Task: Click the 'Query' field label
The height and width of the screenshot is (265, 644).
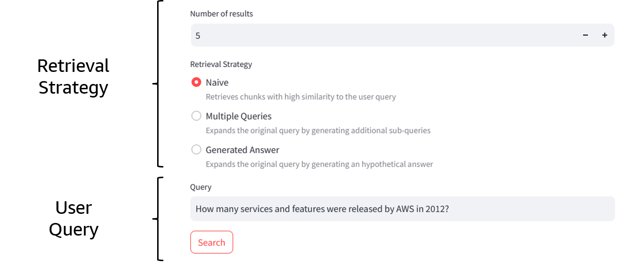Action: (201, 187)
